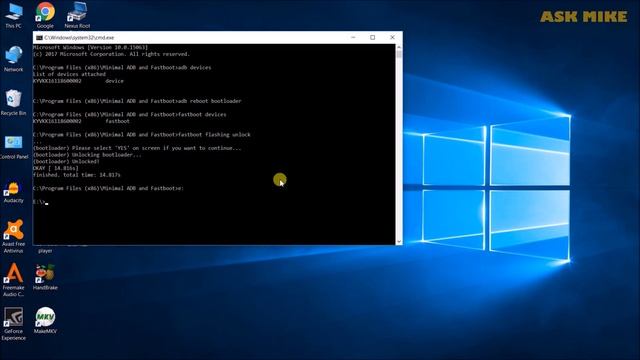Viewport: 640px width, 360px height.
Task: Click the 'adb devices' command line
Action: [x=122, y=67]
